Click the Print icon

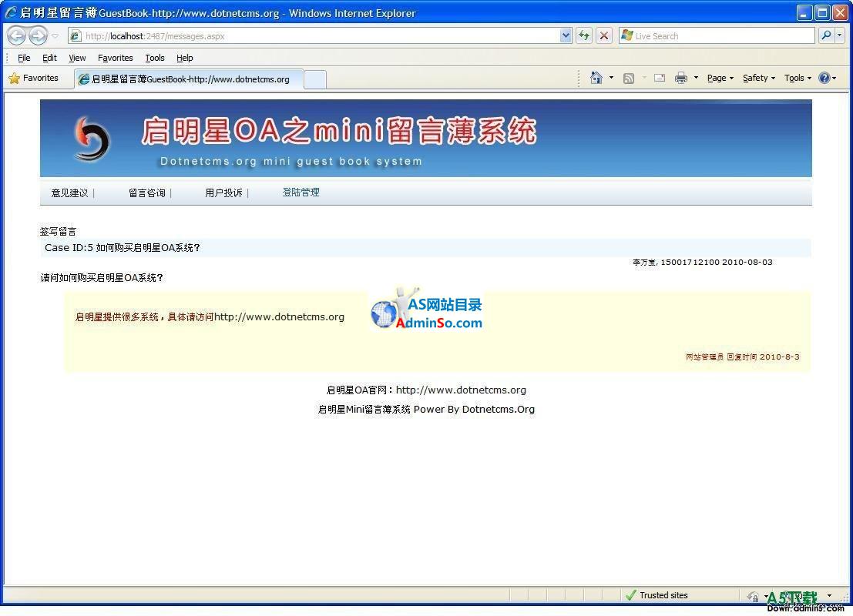pos(681,79)
